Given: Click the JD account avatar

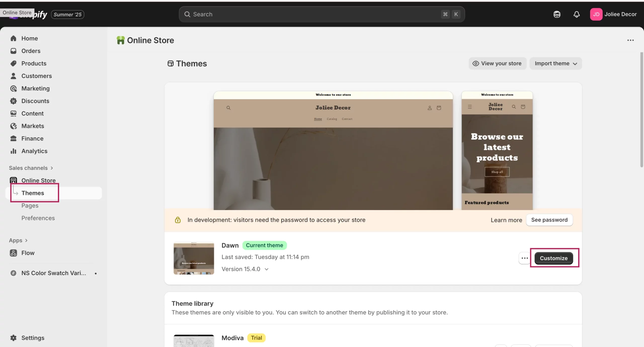Looking at the screenshot, I should coord(596,14).
